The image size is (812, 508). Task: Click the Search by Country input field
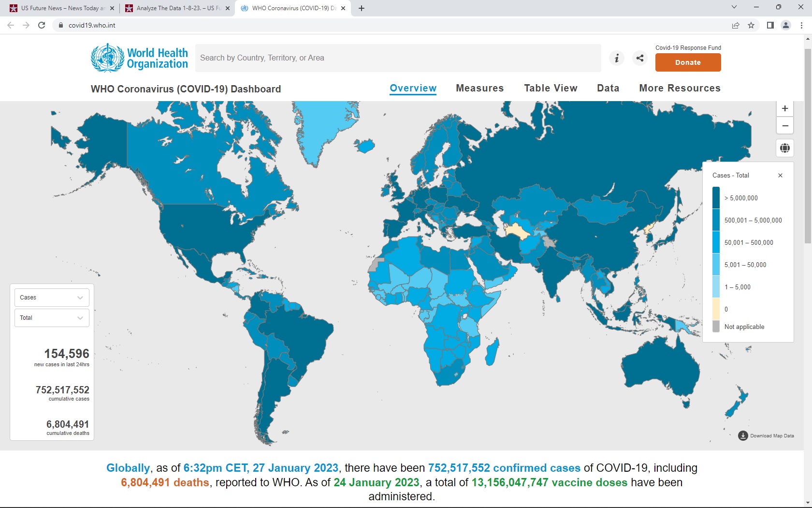coord(398,58)
